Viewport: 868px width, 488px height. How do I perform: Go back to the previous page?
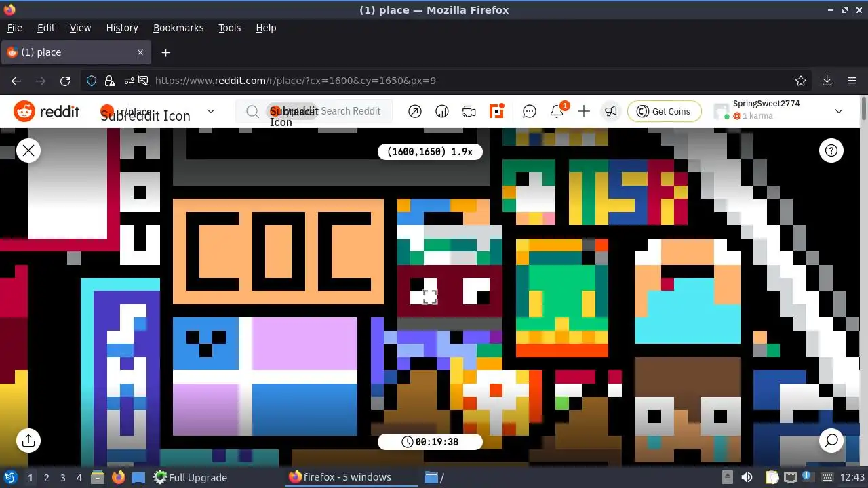tap(16, 81)
